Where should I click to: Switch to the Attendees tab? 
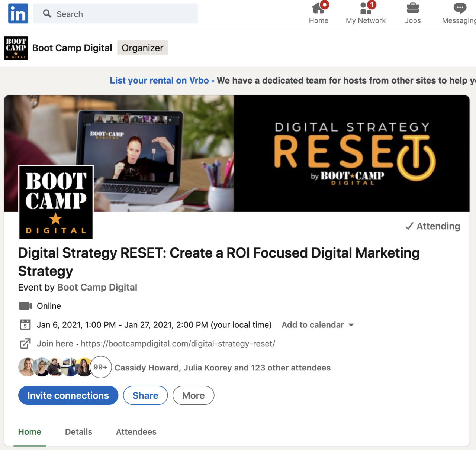136,432
